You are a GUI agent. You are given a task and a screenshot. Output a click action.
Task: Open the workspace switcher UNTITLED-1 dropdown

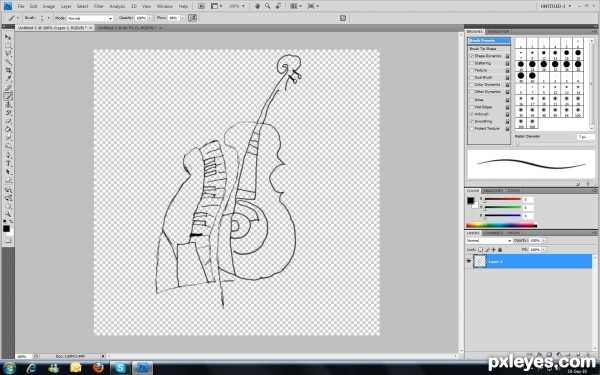coord(556,6)
